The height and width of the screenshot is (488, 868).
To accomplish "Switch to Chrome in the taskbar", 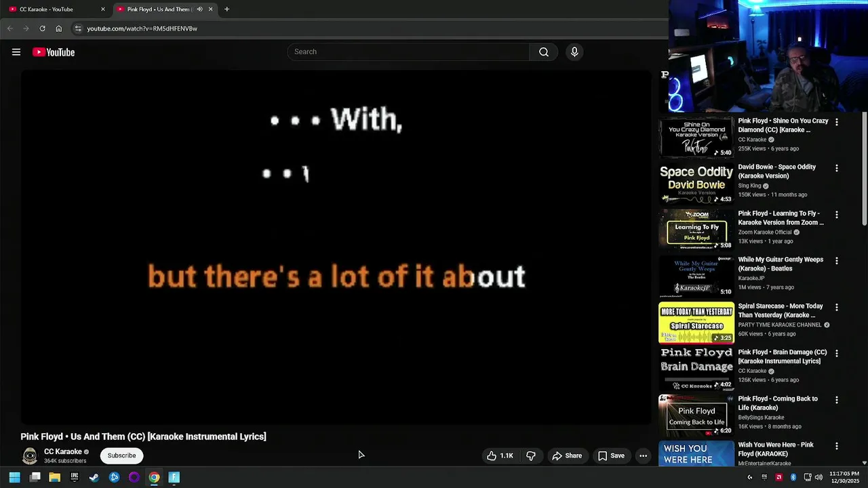I will click(154, 477).
